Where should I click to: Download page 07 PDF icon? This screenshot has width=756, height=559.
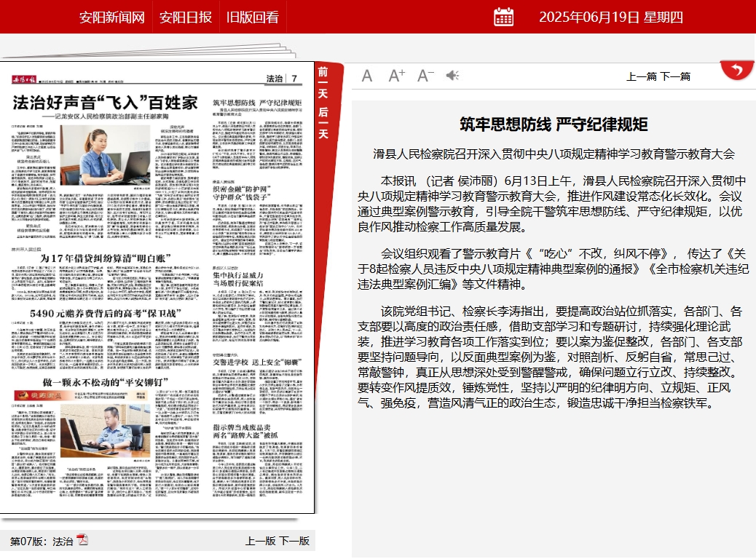click(82, 540)
